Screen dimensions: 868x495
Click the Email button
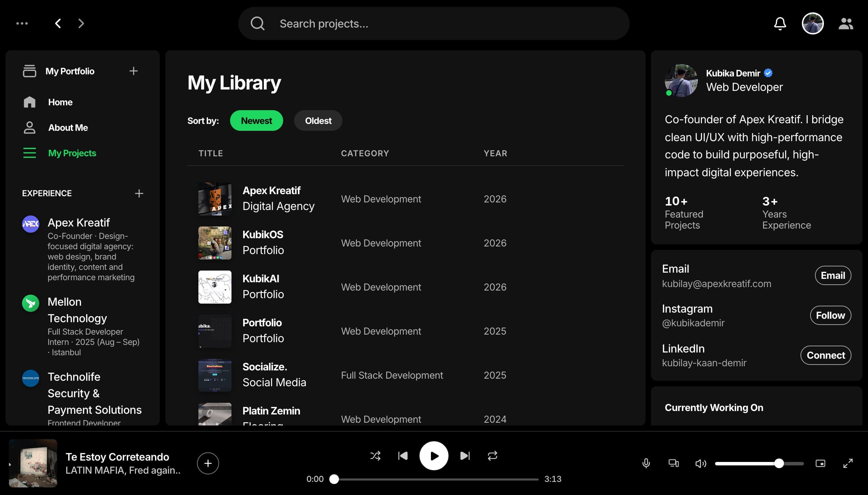[833, 275]
